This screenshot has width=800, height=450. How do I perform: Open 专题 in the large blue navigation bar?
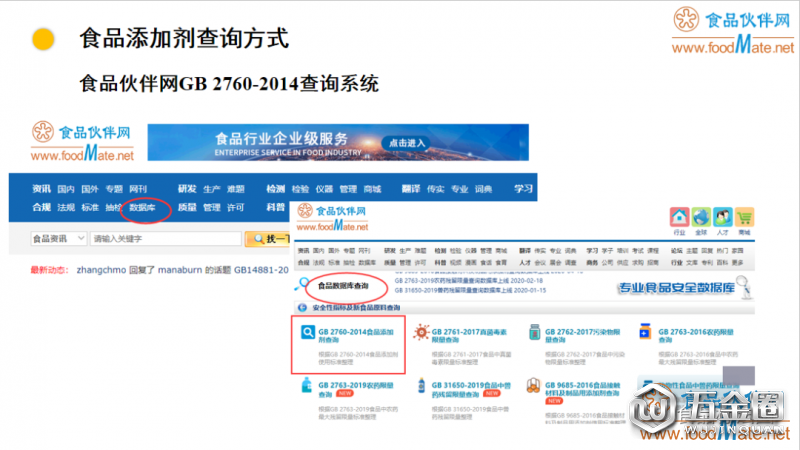coord(114,189)
